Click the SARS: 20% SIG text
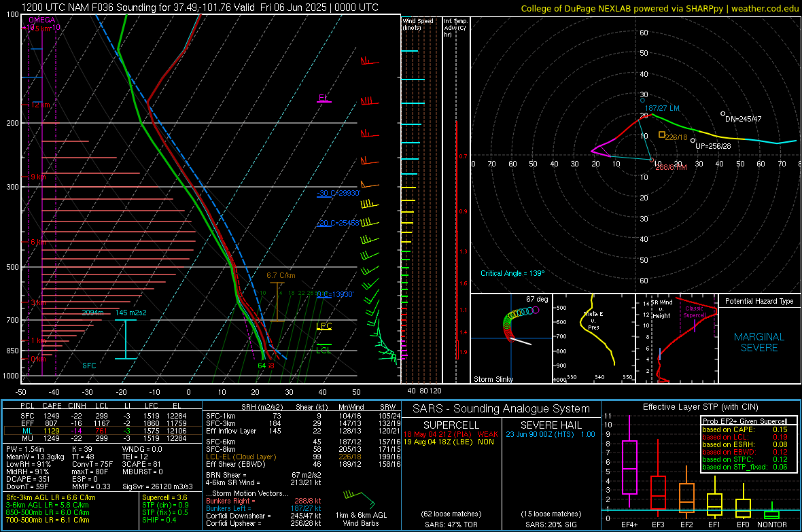802x532 pixels. (x=551, y=525)
